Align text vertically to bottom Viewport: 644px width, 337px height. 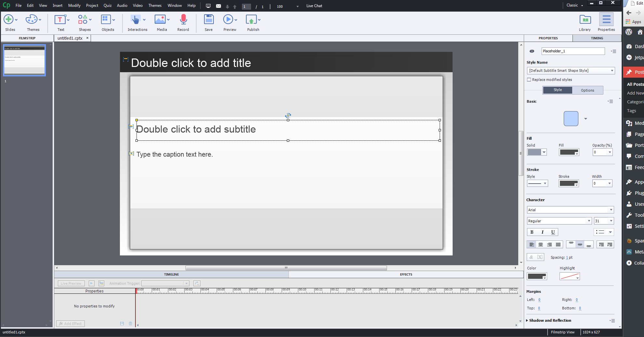pyautogui.click(x=589, y=244)
